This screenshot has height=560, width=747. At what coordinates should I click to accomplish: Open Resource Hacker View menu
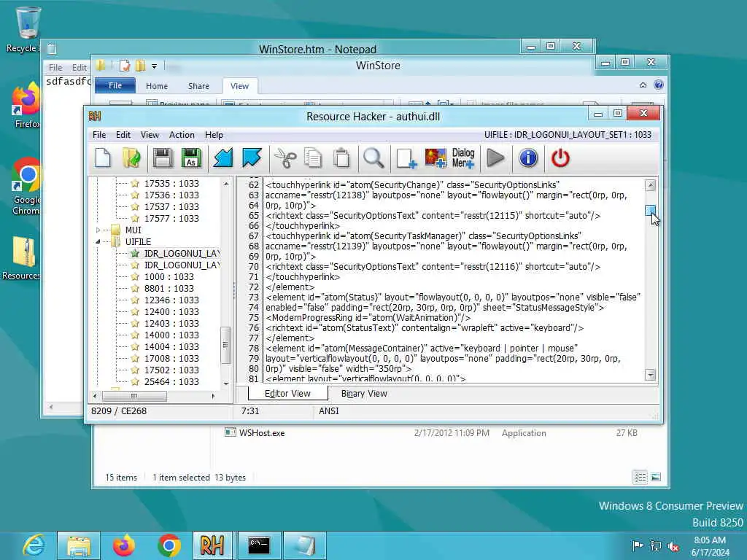[x=150, y=135]
